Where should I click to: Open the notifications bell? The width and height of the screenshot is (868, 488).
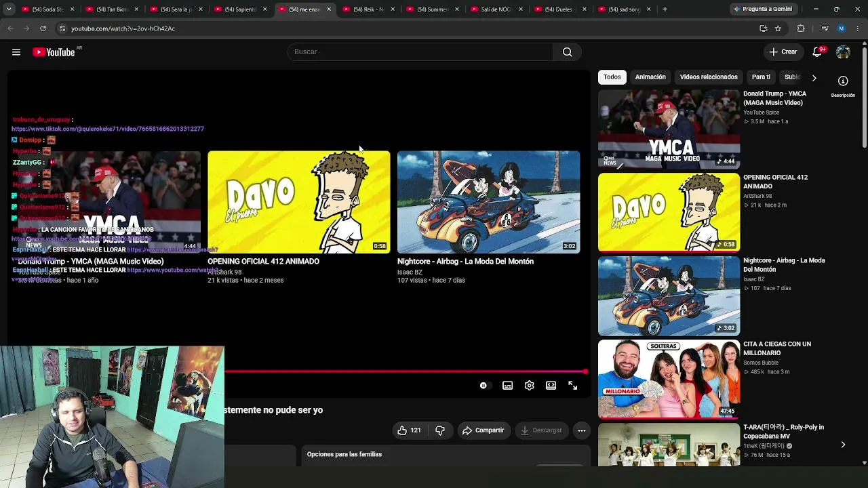coord(818,52)
